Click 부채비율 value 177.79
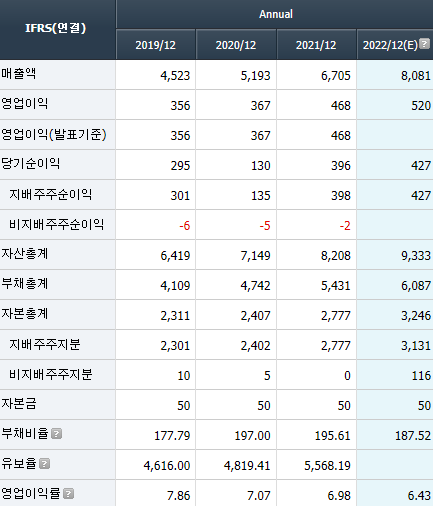Image resolution: width=433 pixels, height=506 pixels. tap(172, 436)
